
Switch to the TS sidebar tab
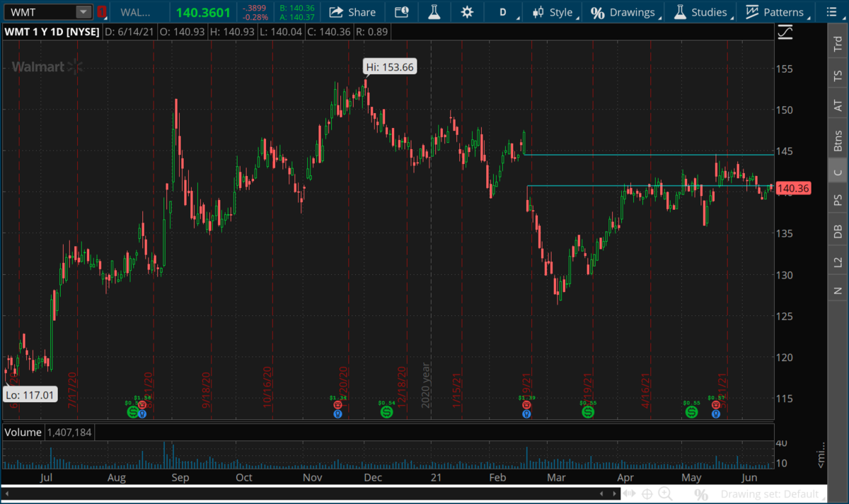[x=838, y=75]
